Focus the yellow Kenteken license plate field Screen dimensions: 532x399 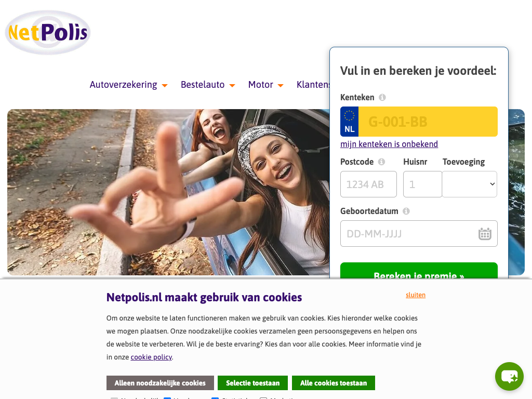[428, 122]
